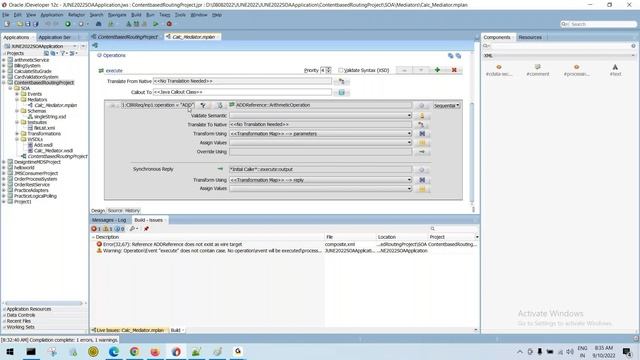Click the Components search field
The height and width of the screenshot is (360, 640).
tap(559, 46)
